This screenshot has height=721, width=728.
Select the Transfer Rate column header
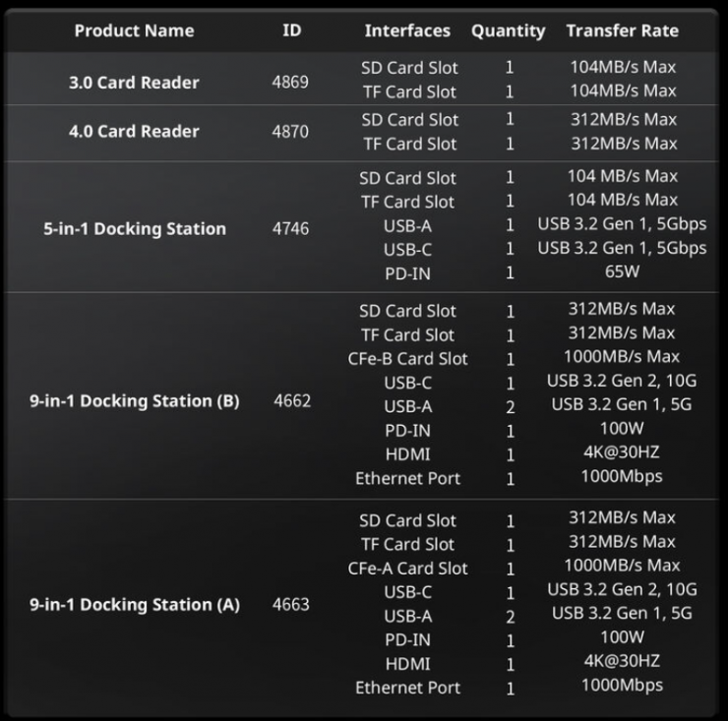tap(622, 30)
